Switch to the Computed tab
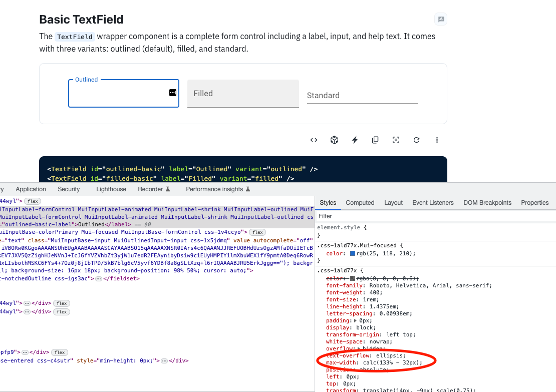556x392 pixels. coord(360,202)
